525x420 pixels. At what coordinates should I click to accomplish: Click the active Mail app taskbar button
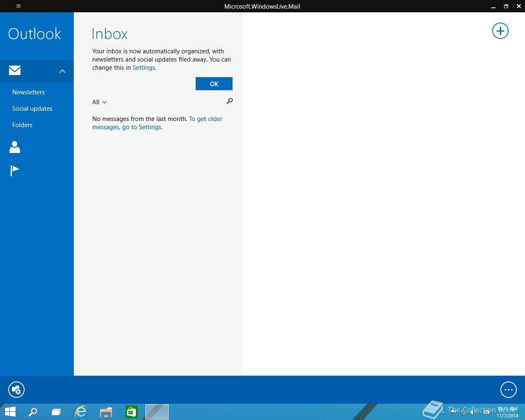157,412
